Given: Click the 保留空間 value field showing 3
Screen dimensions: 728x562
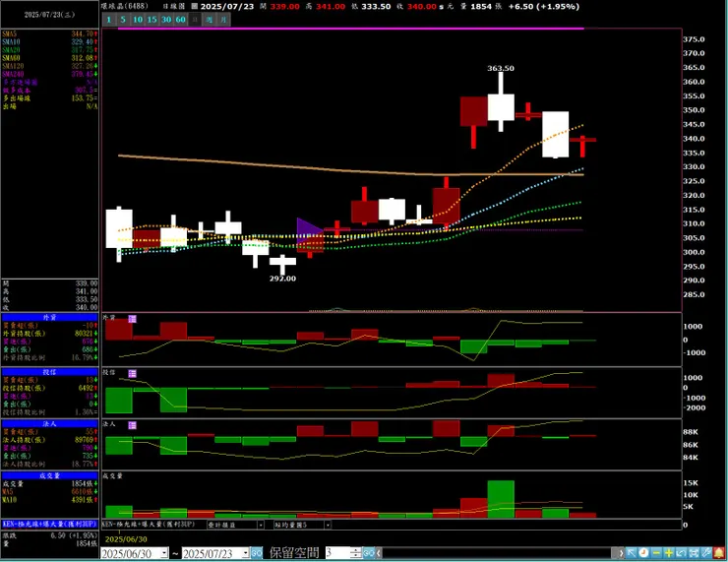Looking at the screenshot, I should (x=337, y=553).
